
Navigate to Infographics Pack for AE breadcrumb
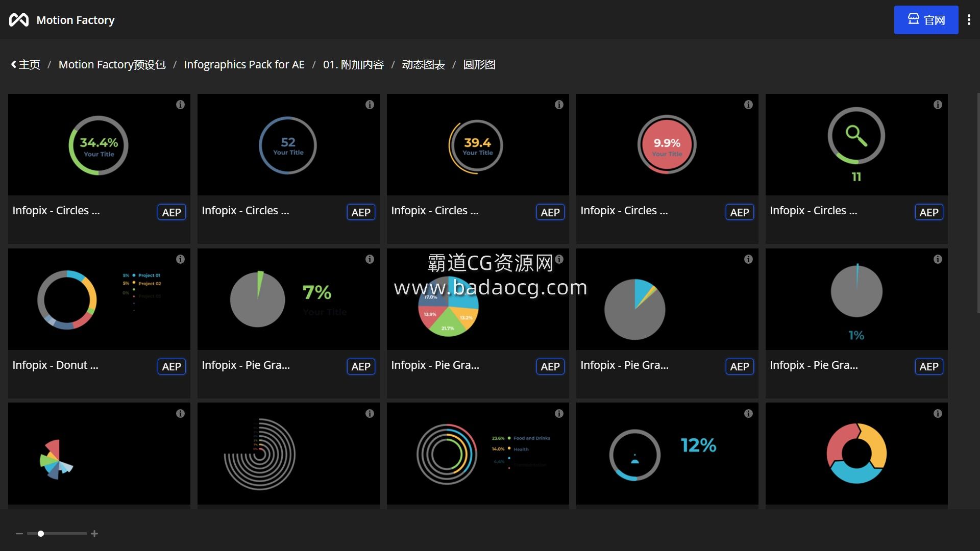244,65
